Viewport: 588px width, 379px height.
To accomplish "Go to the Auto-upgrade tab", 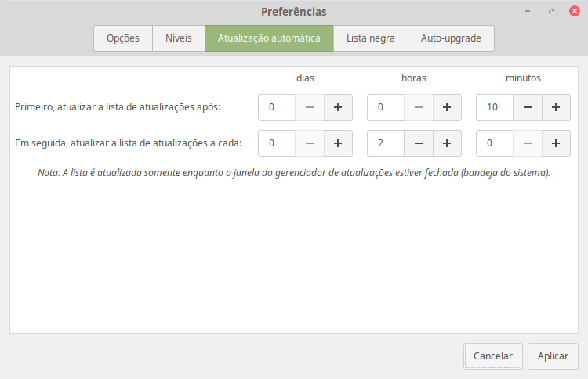I will tap(451, 38).
